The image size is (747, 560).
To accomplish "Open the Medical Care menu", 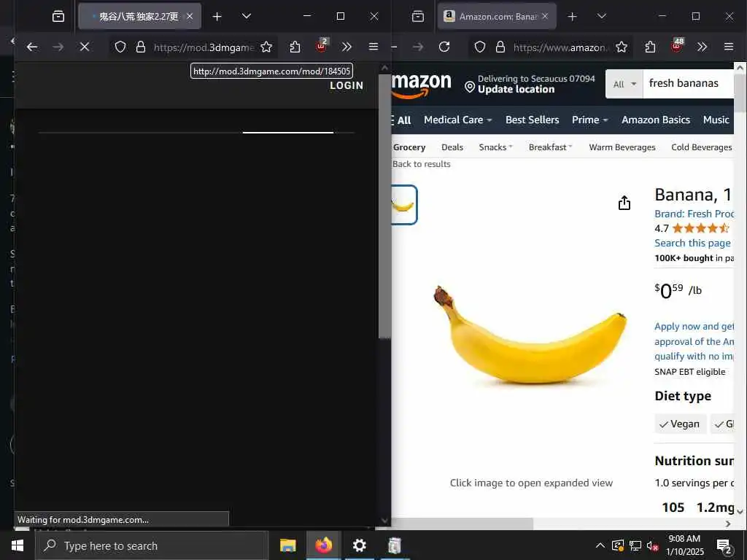I will click(458, 120).
